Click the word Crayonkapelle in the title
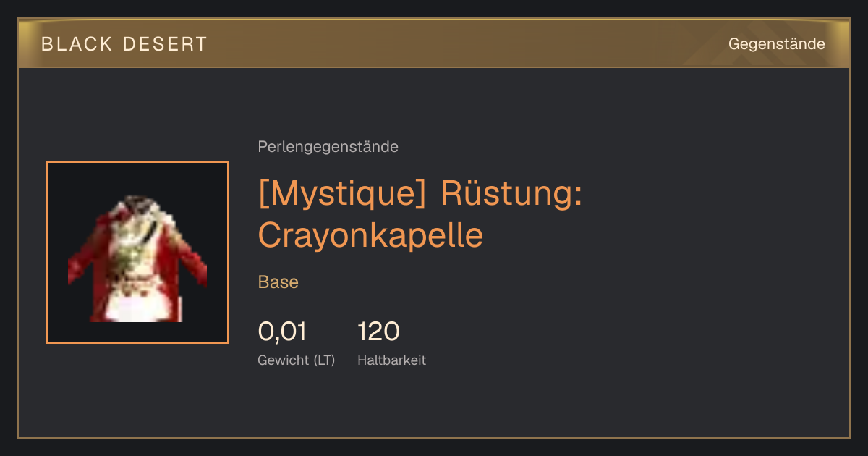 pyautogui.click(x=370, y=235)
